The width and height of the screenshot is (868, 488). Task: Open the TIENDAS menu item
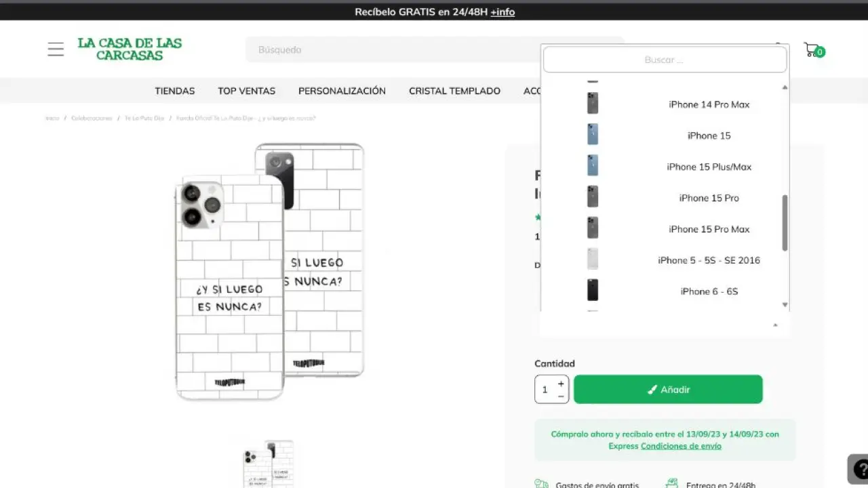174,91
